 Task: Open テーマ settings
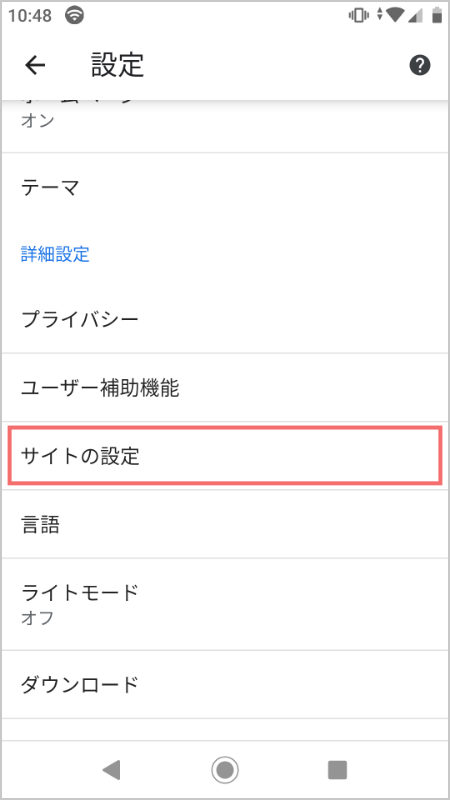[225, 188]
